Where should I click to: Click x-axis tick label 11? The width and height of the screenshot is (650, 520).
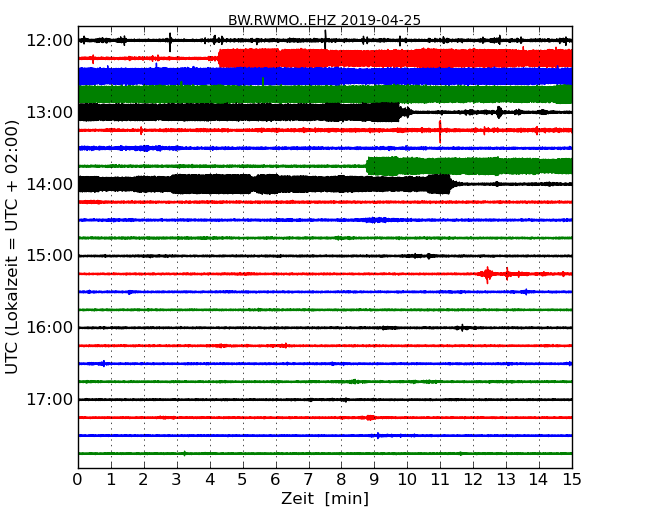point(440,480)
